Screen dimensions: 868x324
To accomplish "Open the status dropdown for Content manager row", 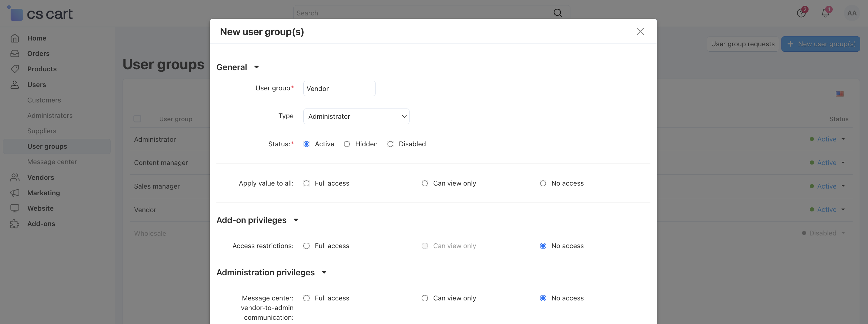I will [x=828, y=163].
